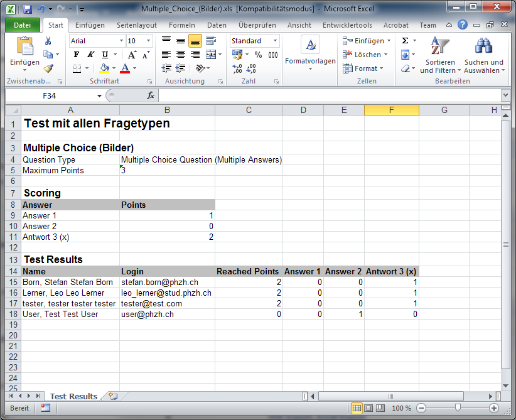Screen dimensions: 516x420
Task: Open the Datei menu tab
Action: tap(22, 25)
